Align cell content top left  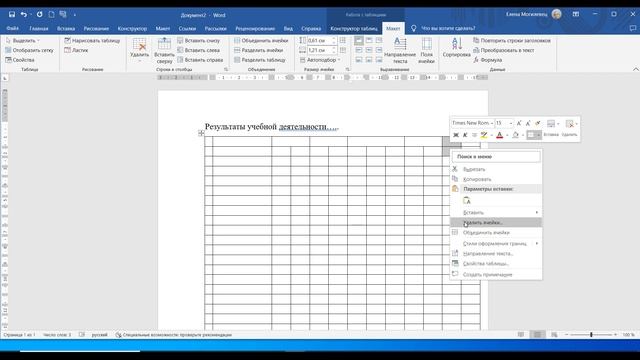[359, 40]
